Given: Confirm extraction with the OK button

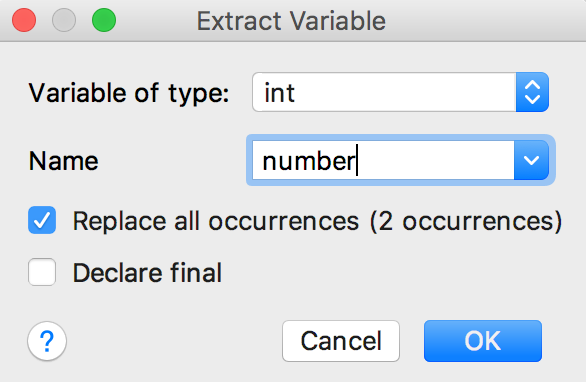Looking at the screenshot, I should tap(482, 341).
